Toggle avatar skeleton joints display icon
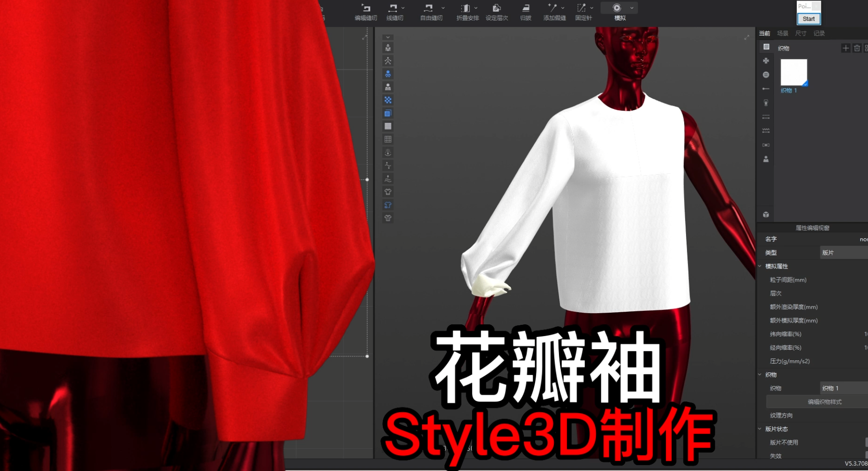The width and height of the screenshot is (868, 471). pyautogui.click(x=388, y=61)
